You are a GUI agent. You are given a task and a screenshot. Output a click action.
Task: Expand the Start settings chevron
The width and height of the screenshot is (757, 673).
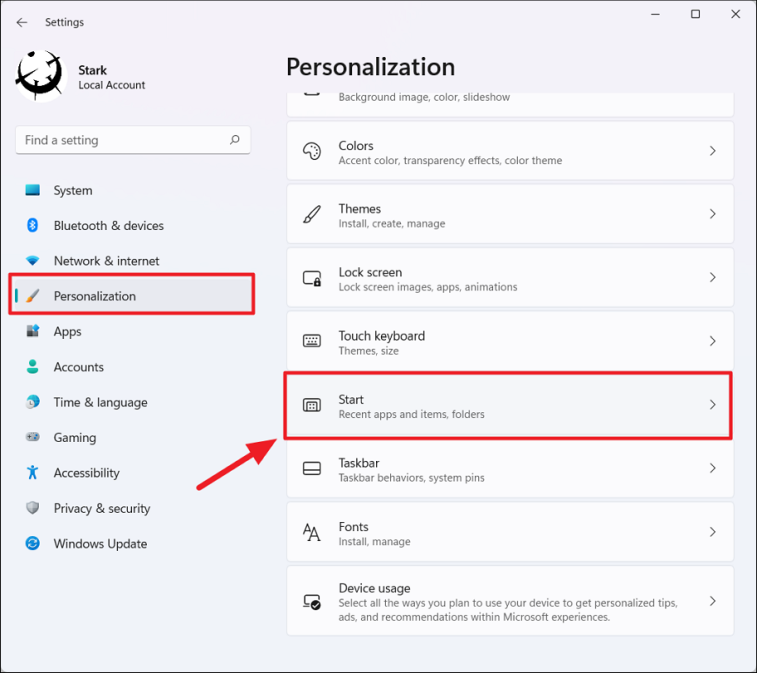click(713, 405)
